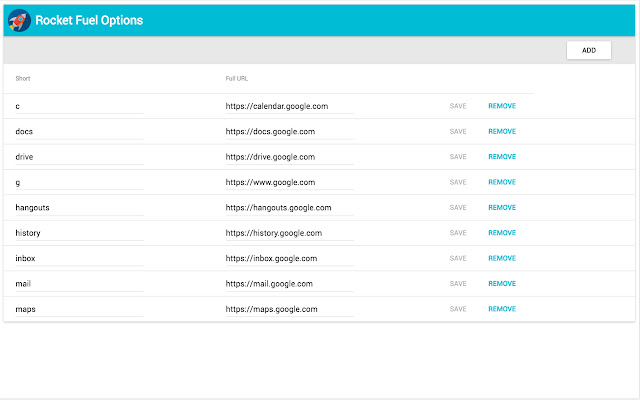640x400 pixels.
Task: Focus the history.google.com URL input
Action: point(289,233)
